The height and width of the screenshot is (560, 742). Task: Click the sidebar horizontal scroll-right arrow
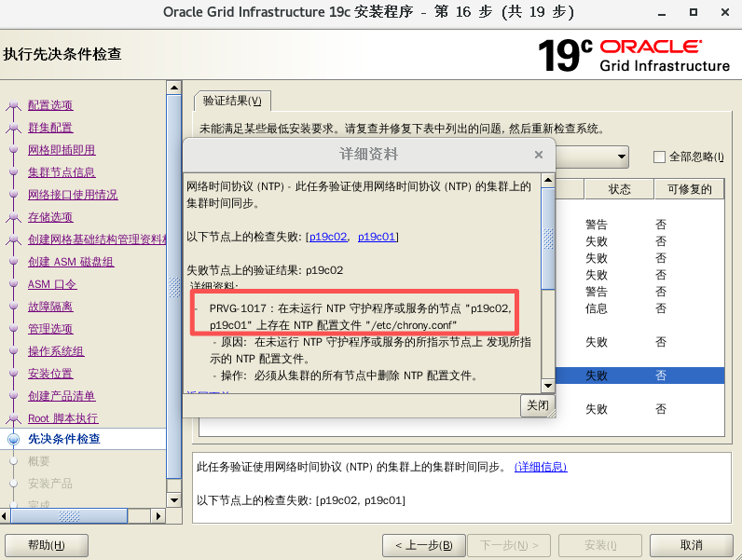[x=158, y=515]
